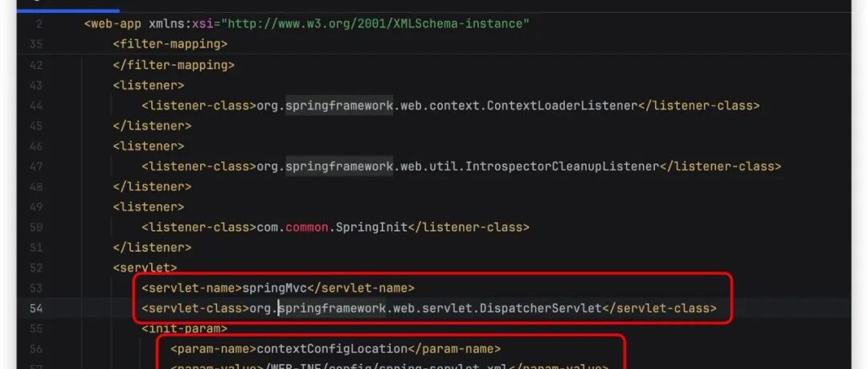Click the XMLSchema-instance URL string

point(375,24)
